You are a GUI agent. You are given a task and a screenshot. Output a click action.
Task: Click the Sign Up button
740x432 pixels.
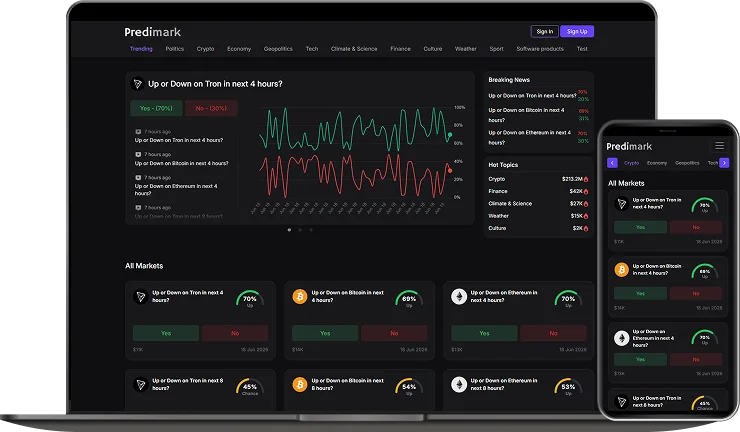pos(577,32)
